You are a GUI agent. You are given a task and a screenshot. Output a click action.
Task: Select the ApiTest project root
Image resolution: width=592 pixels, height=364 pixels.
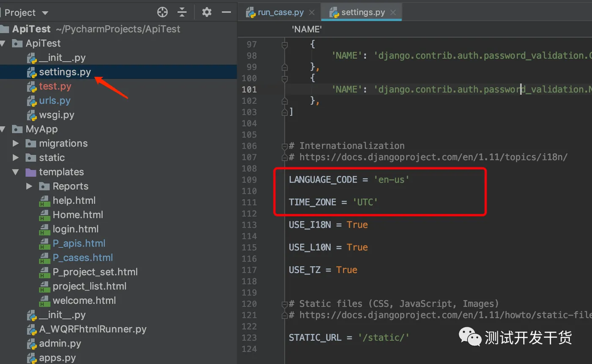click(31, 29)
